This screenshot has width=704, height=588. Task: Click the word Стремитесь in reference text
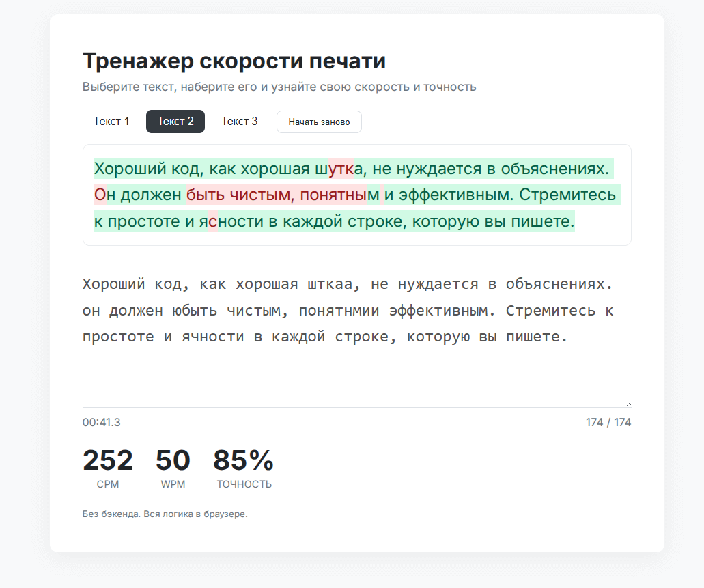(567, 195)
